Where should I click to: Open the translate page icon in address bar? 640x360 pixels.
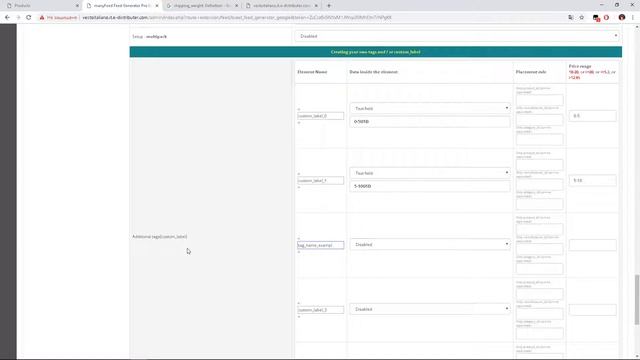coord(571,18)
